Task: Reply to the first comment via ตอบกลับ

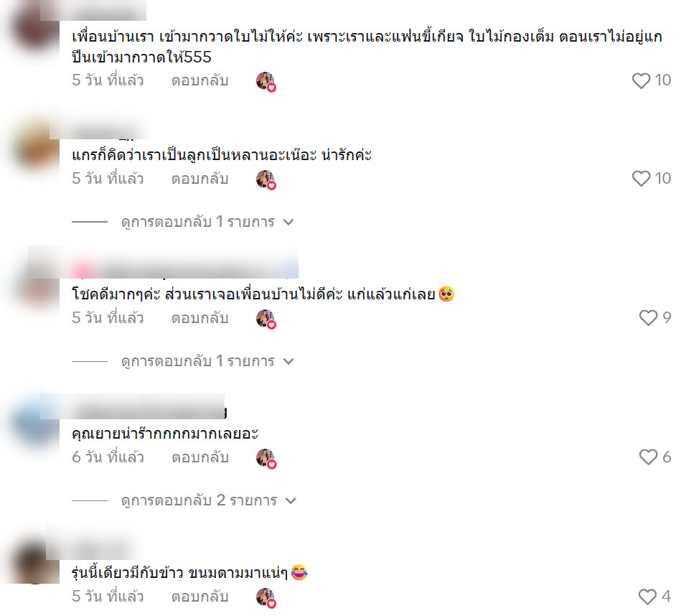Action: (x=199, y=81)
